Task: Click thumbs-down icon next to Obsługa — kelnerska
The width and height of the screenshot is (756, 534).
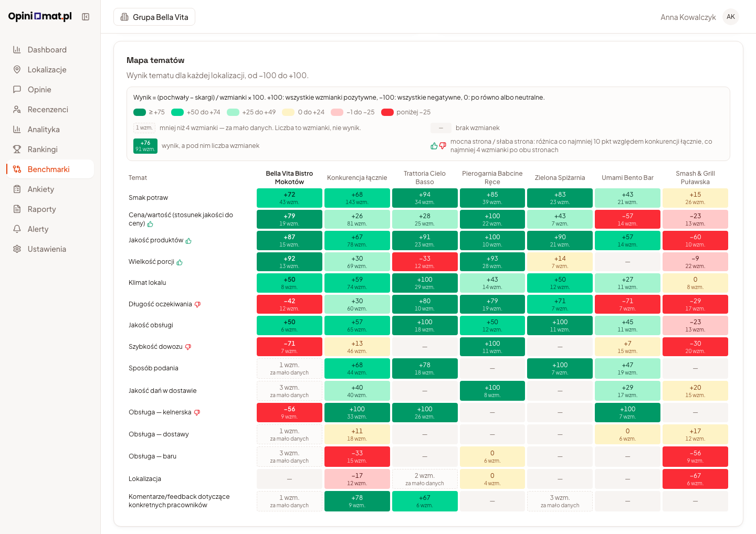Action: [x=197, y=412]
